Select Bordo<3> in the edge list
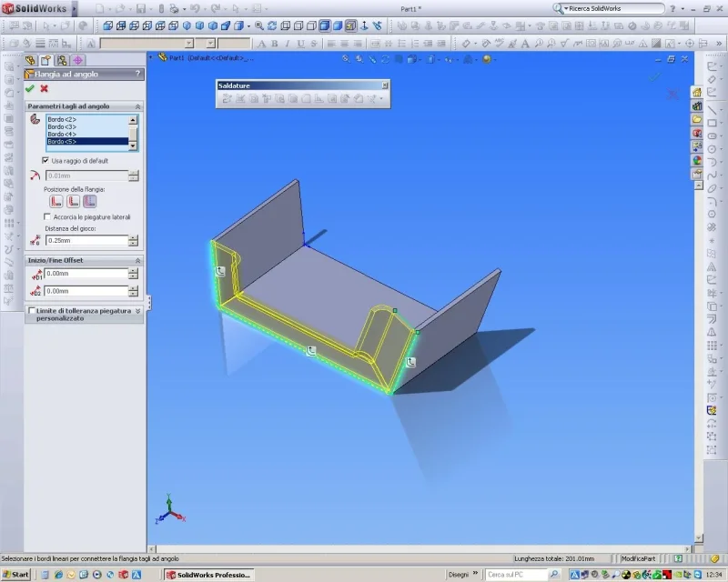Screen dimensions: 728x582 [86, 126]
